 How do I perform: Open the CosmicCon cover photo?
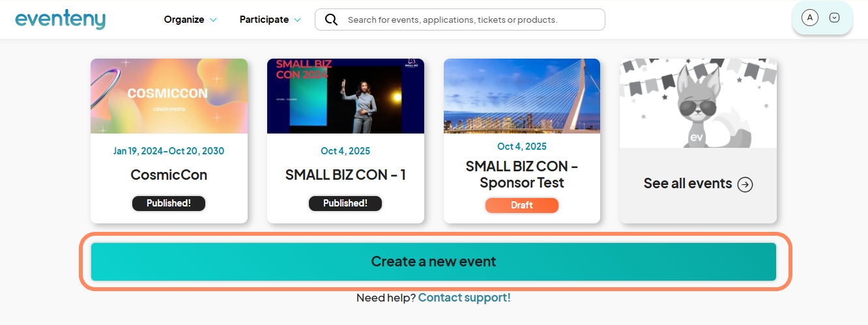(169, 96)
